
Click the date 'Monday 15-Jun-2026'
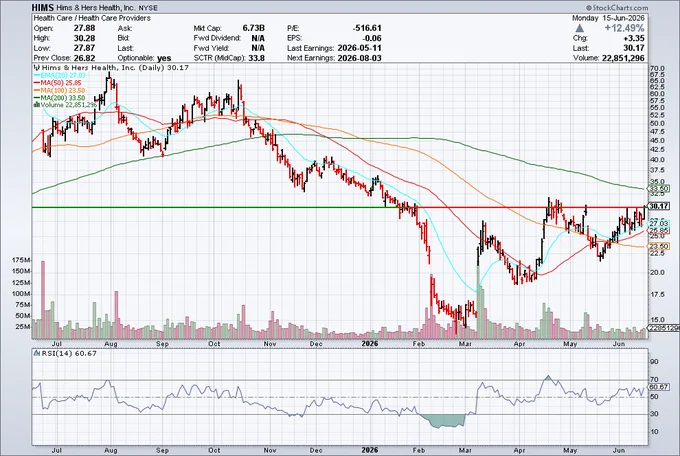608,18
